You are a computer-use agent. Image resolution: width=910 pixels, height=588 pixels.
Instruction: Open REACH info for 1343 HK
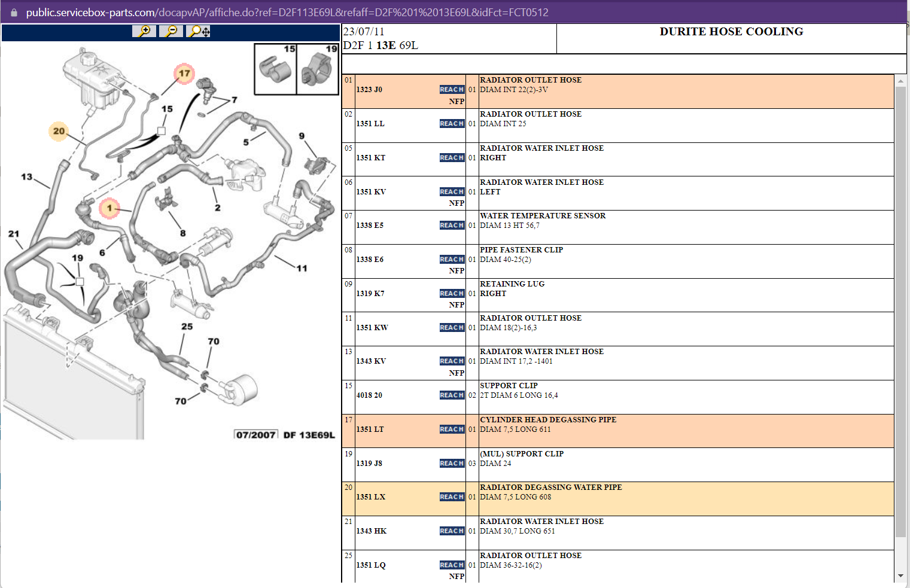tap(452, 531)
